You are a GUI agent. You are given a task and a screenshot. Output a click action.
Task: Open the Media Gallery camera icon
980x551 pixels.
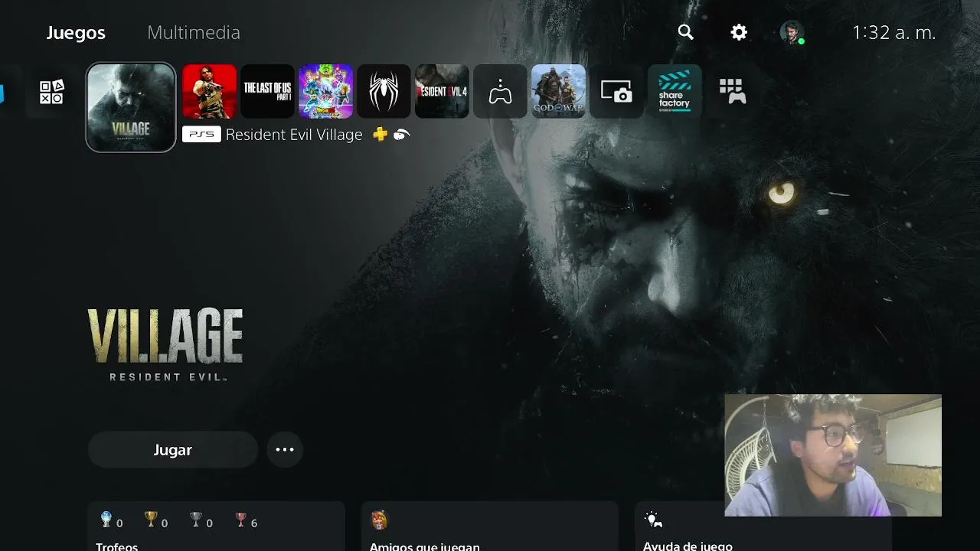[x=616, y=91]
